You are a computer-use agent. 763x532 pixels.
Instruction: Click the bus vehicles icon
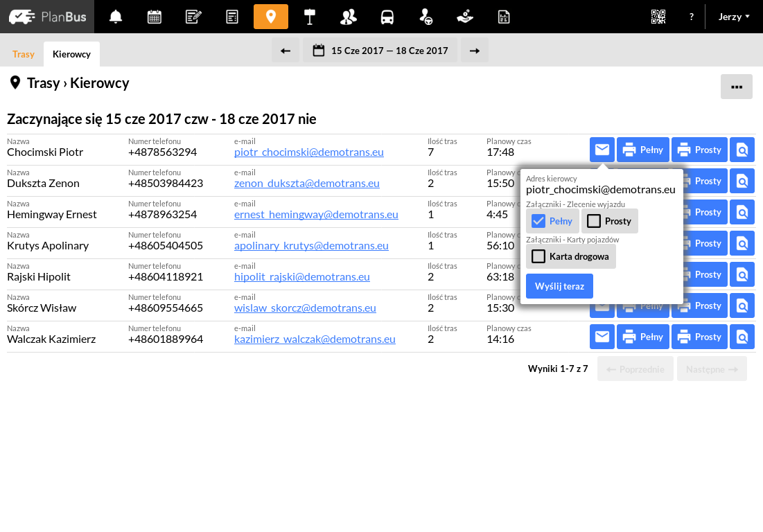387,17
